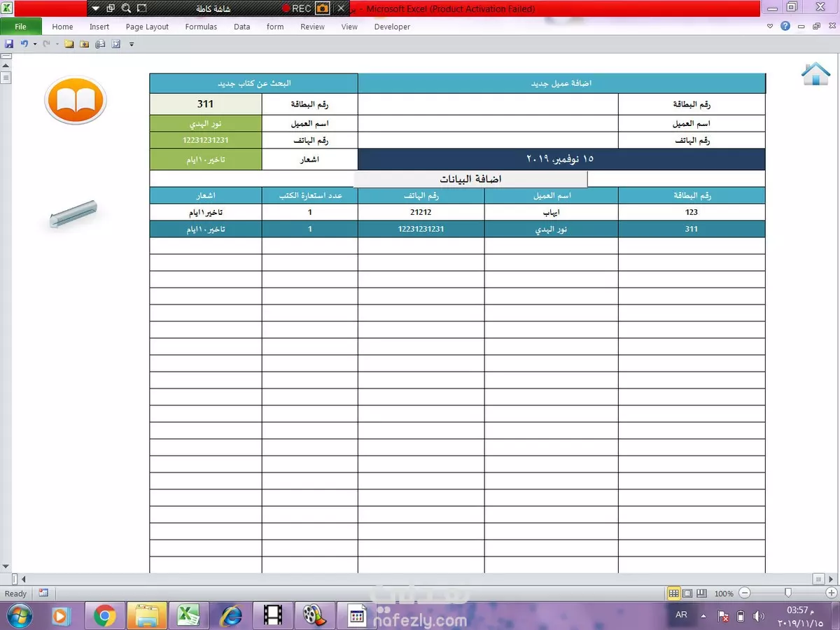Switch to Page Layout view in status bar
Screen dimensions: 840x630
coord(687,593)
